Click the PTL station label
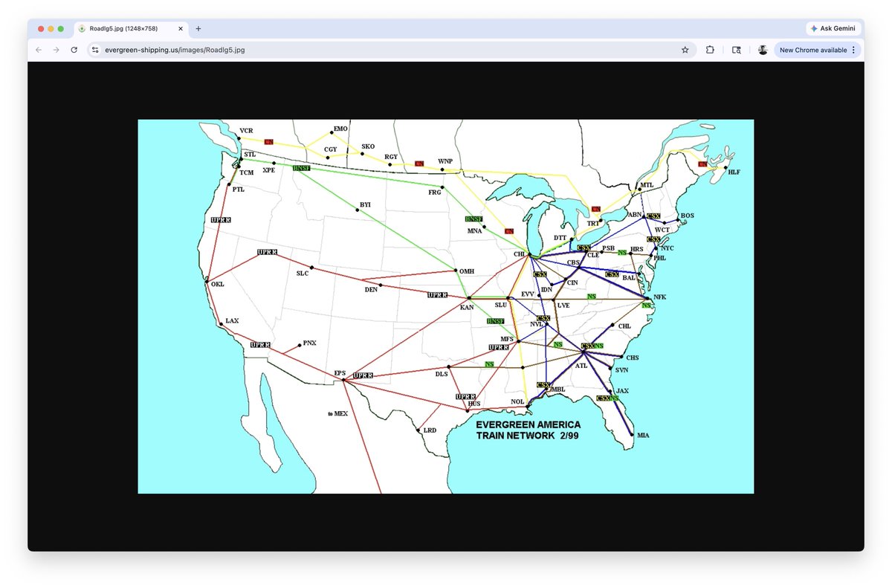 pos(238,190)
